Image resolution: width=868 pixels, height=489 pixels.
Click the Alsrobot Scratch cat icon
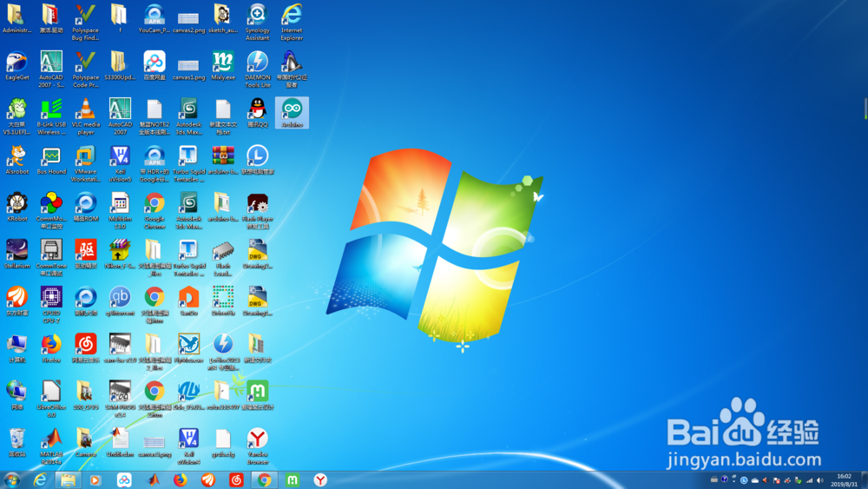click(16, 160)
